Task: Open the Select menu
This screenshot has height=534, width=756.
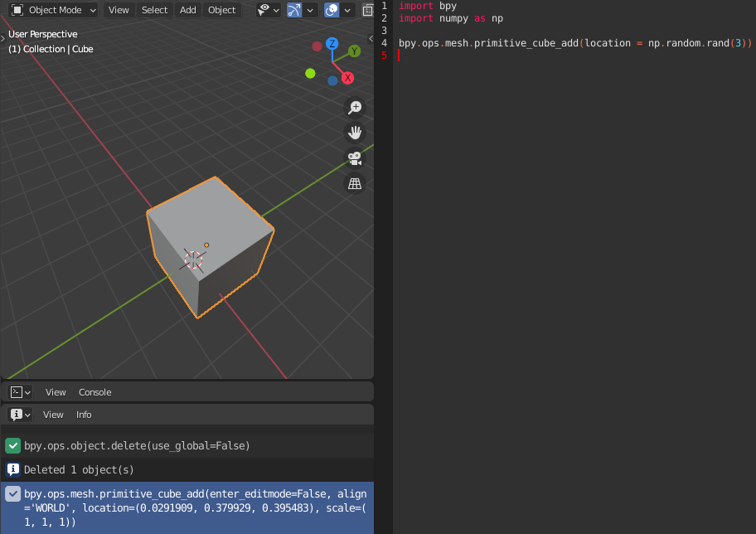Action: pos(154,10)
